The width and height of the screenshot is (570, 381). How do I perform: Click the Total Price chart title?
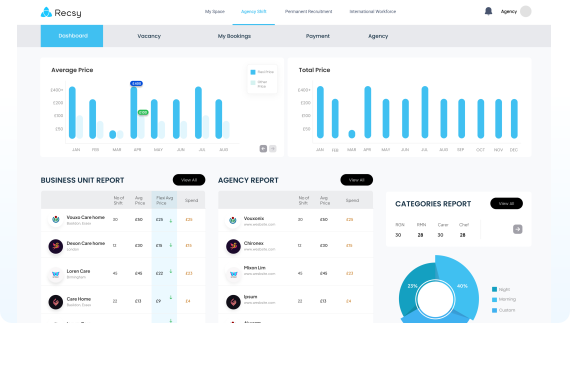click(x=314, y=70)
